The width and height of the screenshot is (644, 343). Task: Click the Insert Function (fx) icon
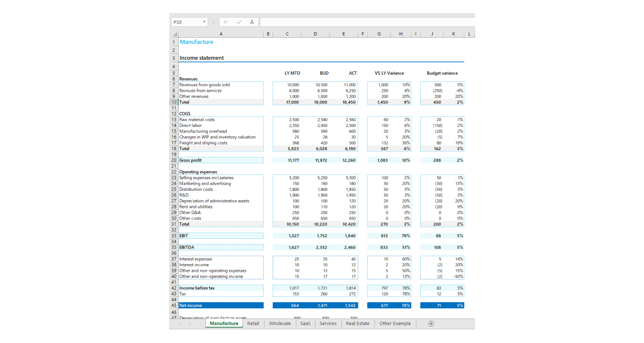tap(252, 22)
